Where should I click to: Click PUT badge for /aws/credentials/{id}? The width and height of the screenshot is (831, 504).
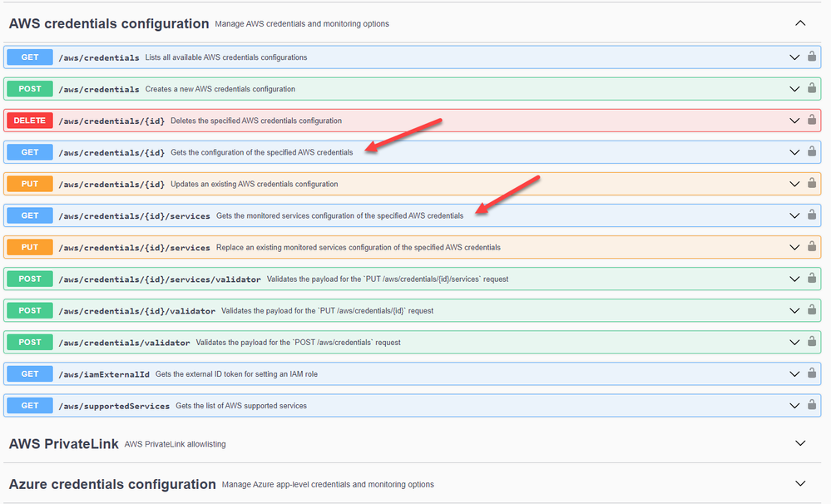click(30, 184)
